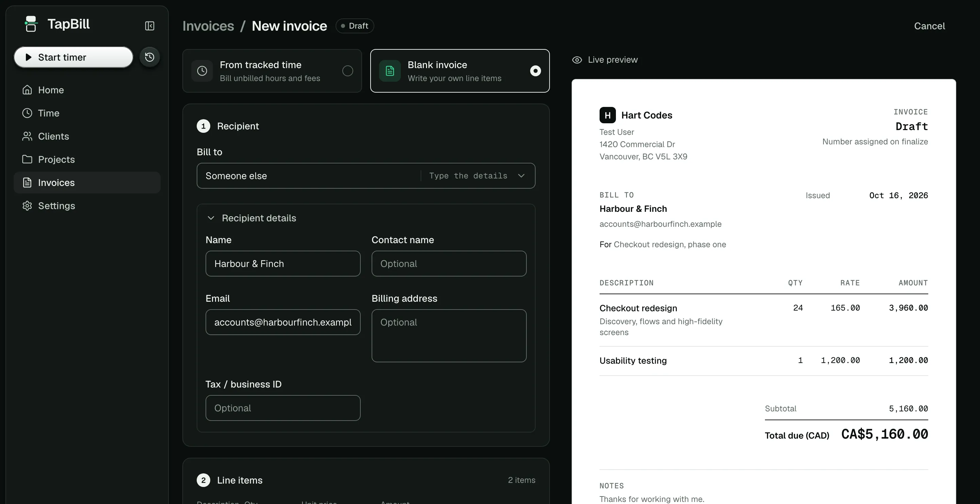
Task: Click the Projects folder icon
Action: [27, 159]
